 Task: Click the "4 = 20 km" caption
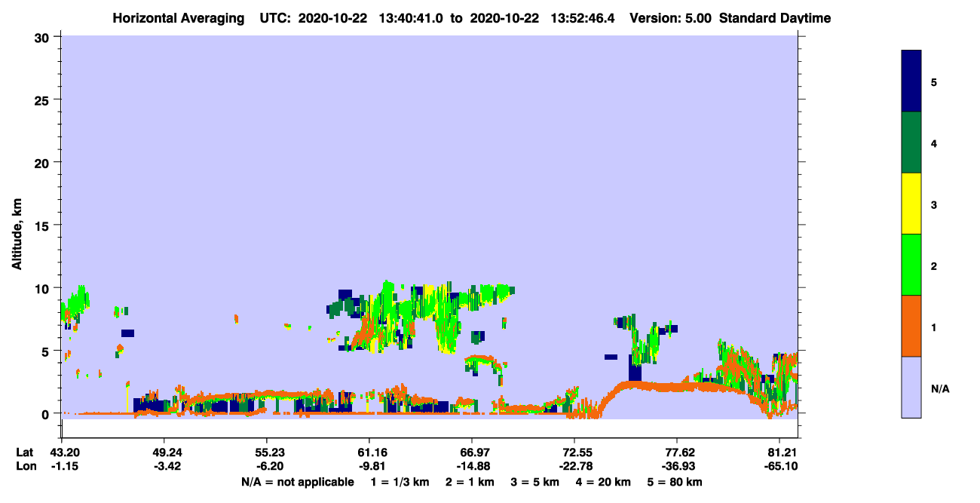[x=602, y=482]
